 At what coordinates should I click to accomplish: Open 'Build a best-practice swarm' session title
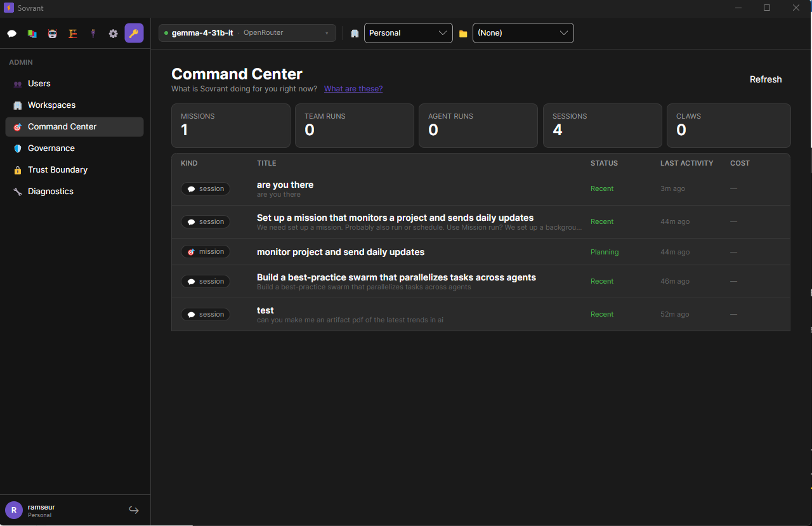(x=396, y=277)
